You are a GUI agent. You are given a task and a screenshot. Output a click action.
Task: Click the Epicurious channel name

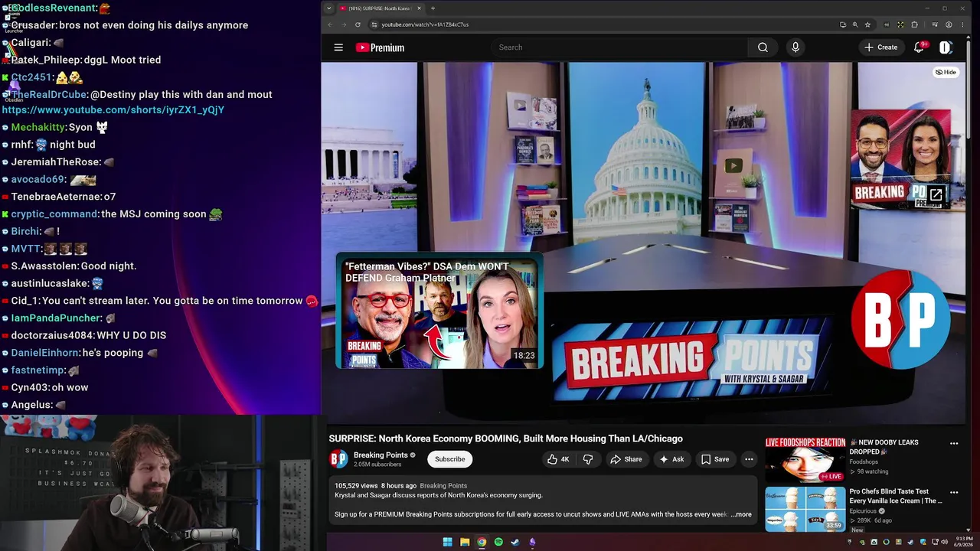[863, 511]
